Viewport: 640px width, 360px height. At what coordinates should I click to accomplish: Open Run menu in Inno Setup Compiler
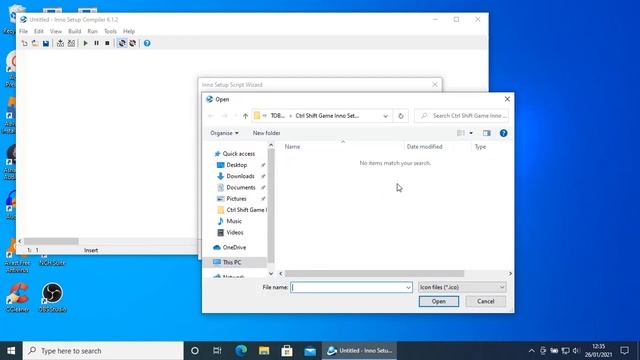pos(93,31)
